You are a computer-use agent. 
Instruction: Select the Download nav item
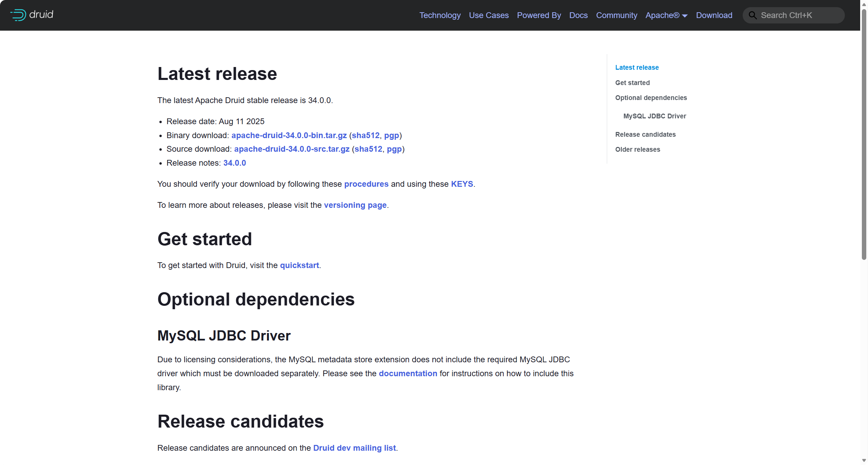[714, 15]
